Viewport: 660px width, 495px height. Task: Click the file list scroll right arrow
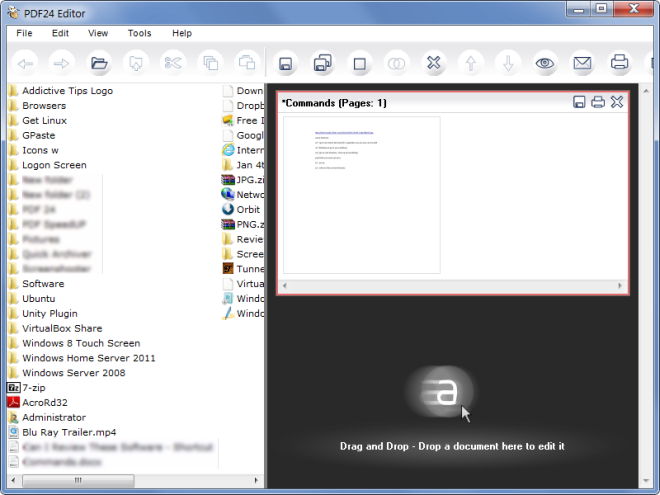coord(255,480)
